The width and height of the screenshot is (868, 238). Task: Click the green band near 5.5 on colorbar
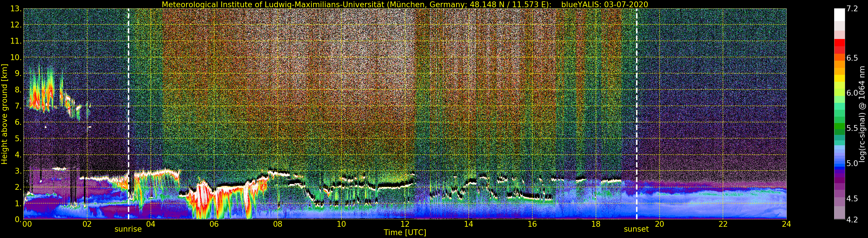pos(839,127)
